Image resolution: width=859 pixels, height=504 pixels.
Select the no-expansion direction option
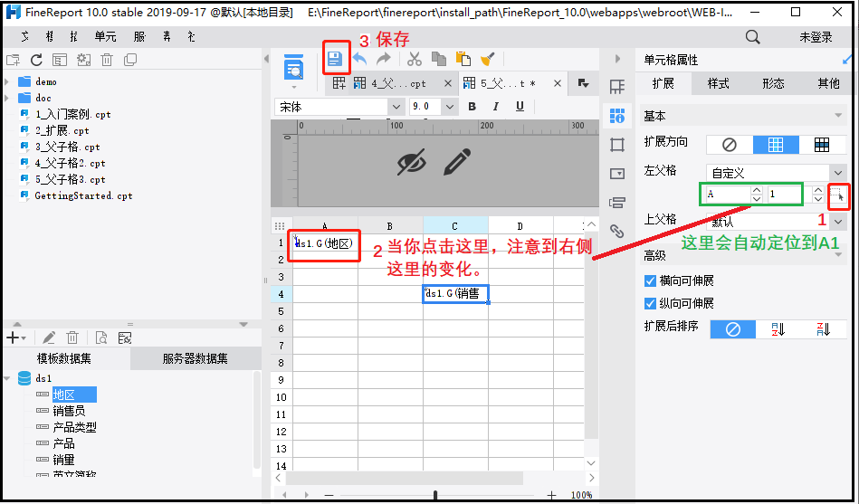point(729,145)
